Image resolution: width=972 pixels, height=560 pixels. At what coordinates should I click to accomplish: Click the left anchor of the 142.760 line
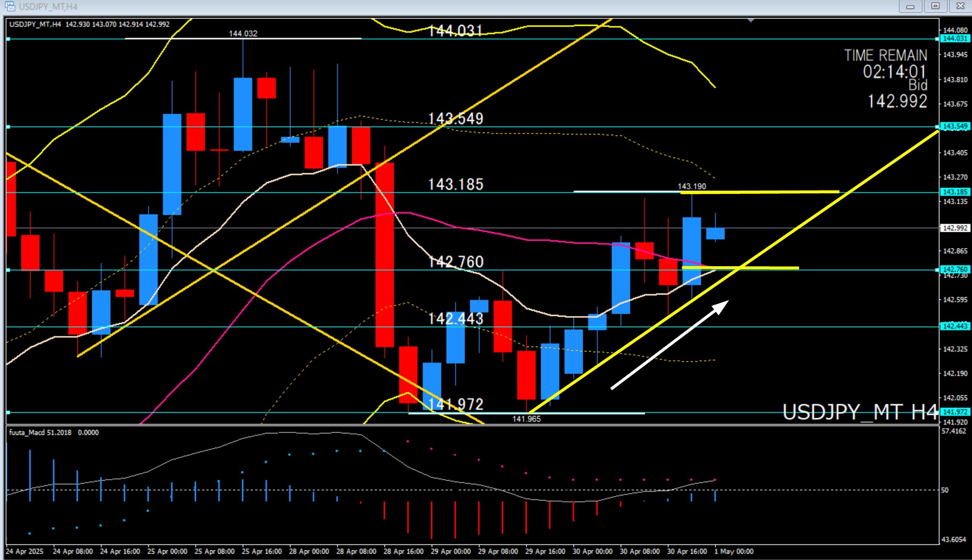coord(8,270)
